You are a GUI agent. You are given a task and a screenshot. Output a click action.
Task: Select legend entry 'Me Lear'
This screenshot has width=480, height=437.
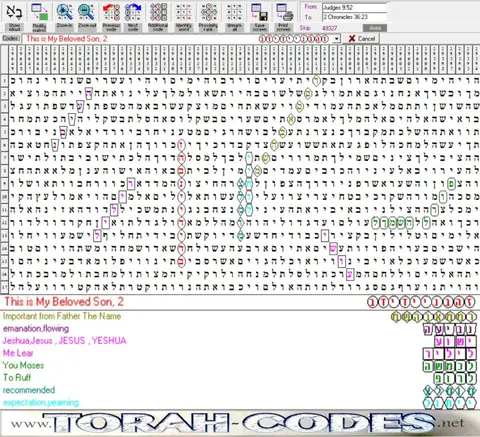18,353
